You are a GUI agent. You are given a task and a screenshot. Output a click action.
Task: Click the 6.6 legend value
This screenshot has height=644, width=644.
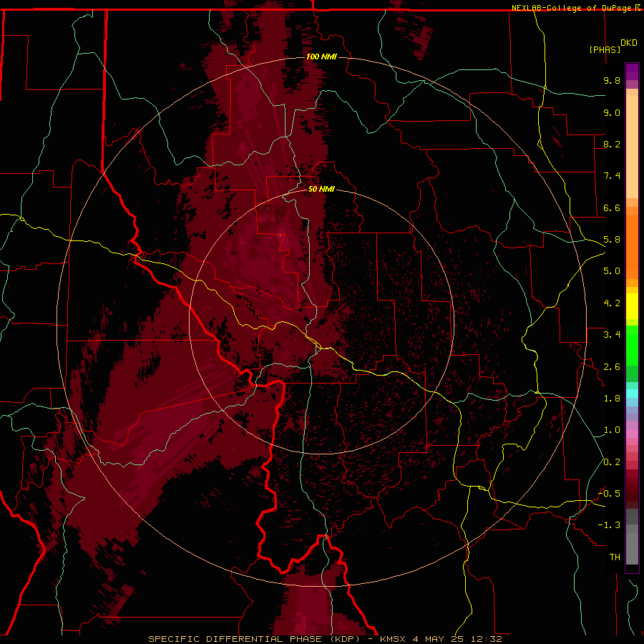(612, 208)
